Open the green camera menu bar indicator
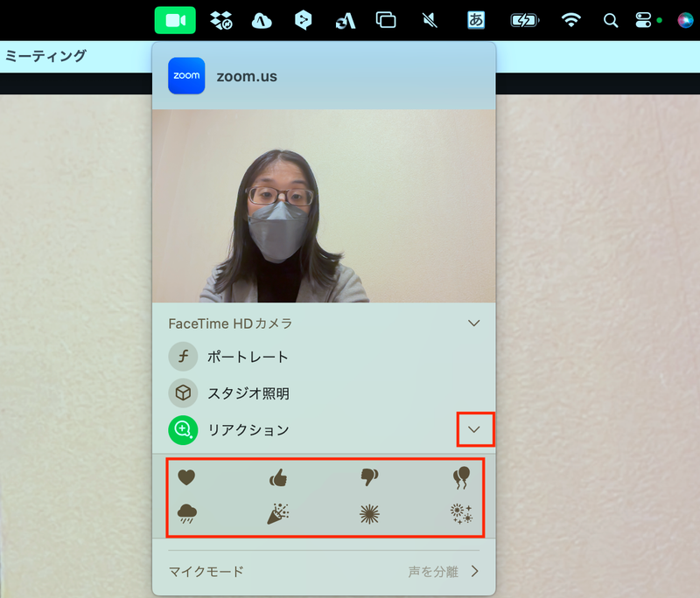The width and height of the screenshot is (700, 598). click(174, 18)
